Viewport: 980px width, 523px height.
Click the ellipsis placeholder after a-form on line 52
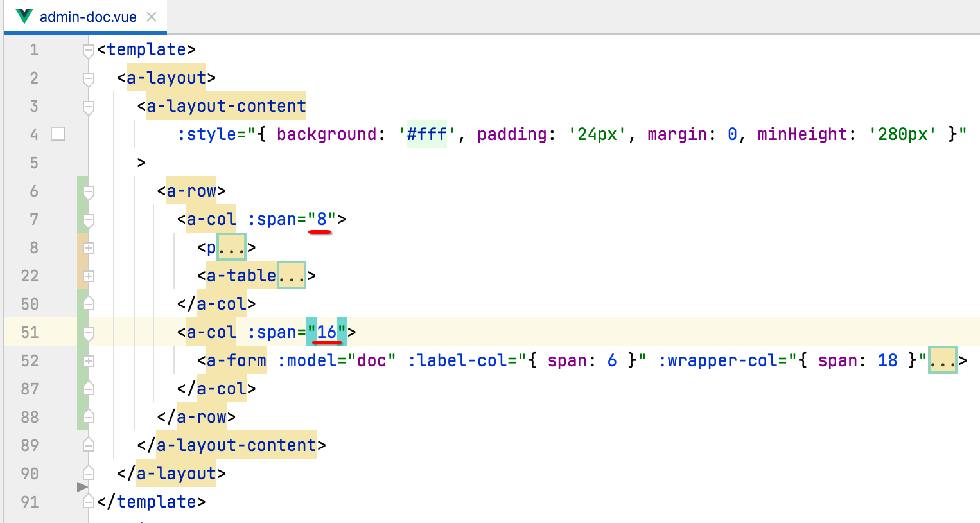[943, 360]
